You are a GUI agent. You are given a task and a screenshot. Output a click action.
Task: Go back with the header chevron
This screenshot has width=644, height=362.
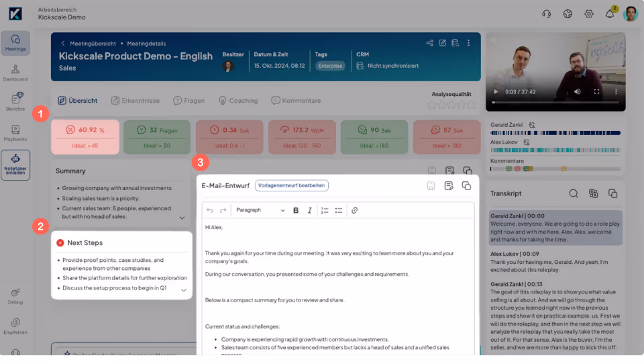pos(63,43)
